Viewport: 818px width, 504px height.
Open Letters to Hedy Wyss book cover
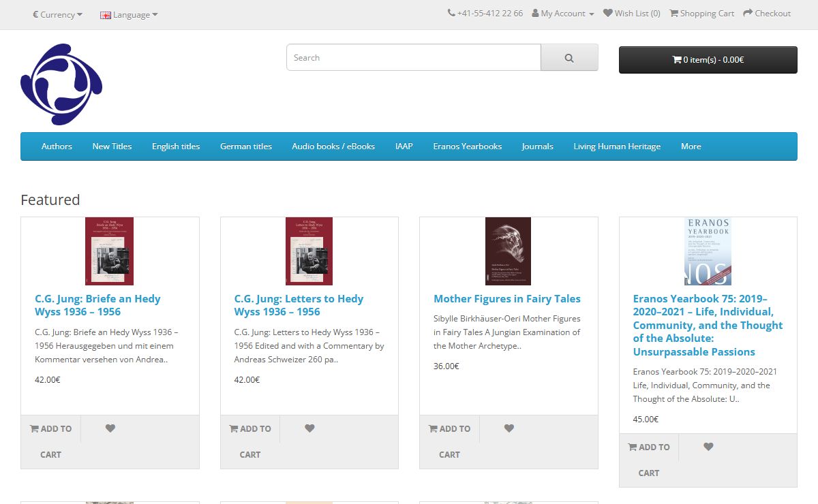[309, 251]
